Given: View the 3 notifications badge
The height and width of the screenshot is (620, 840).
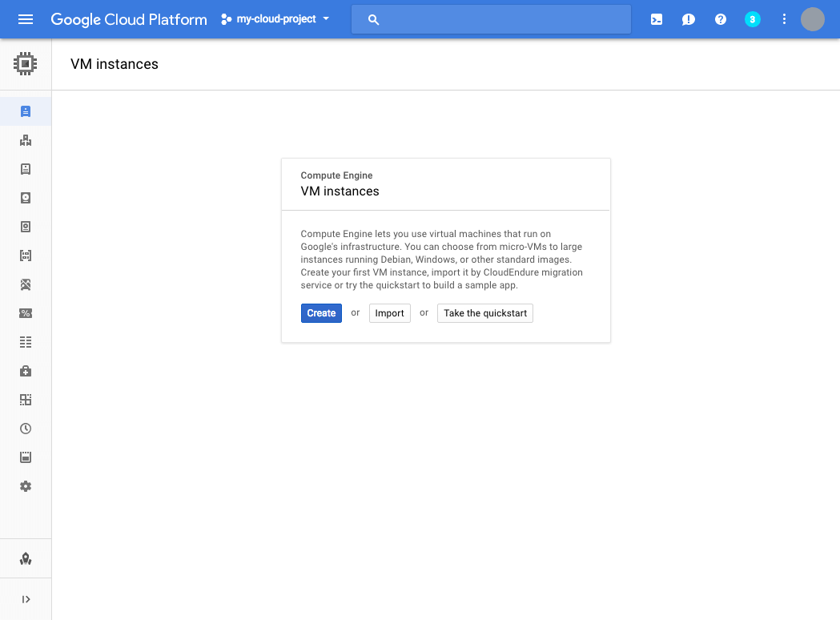Looking at the screenshot, I should click(752, 19).
